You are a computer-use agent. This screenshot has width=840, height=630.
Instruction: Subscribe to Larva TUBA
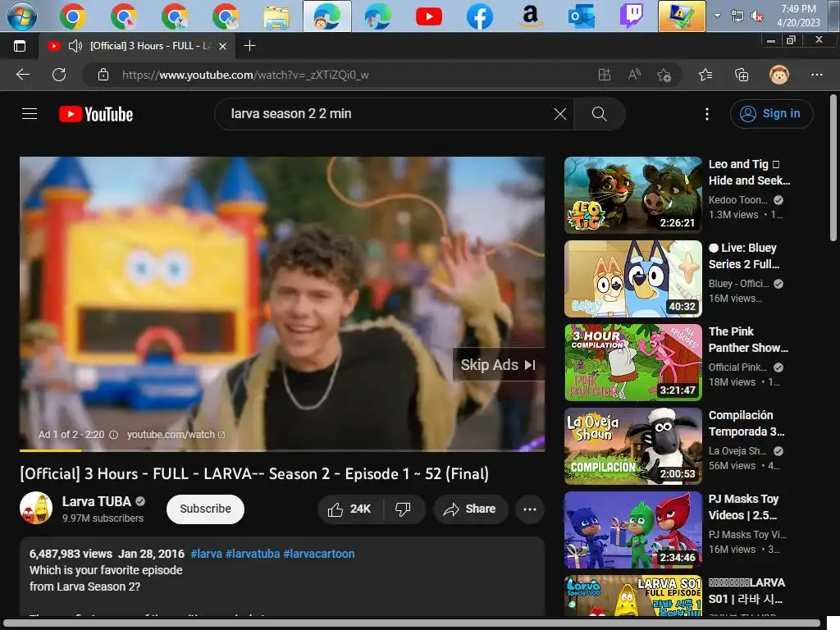pos(205,509)
